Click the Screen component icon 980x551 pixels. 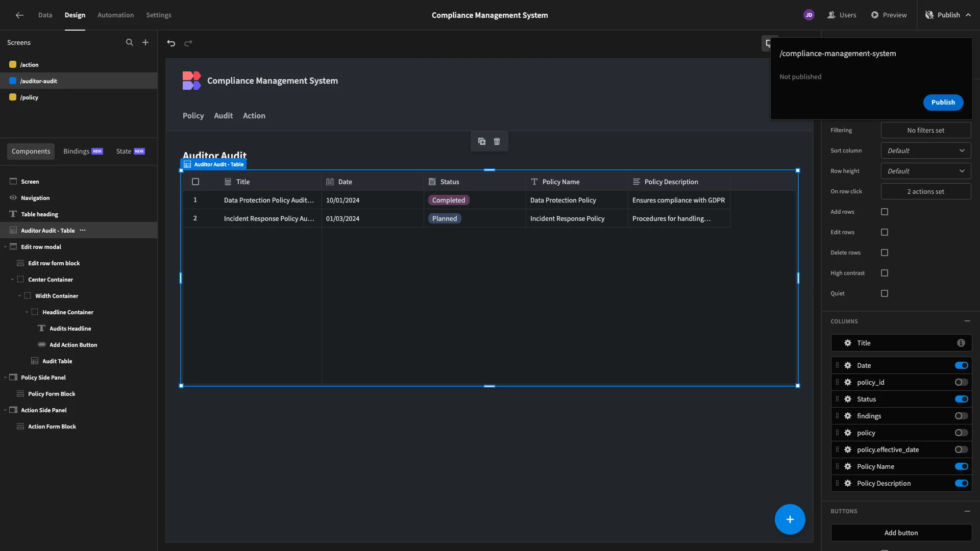click(x=13, y=182)
